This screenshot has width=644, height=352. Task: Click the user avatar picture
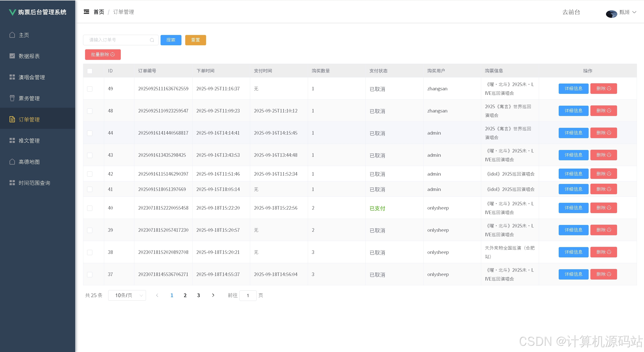click(611, 14)
